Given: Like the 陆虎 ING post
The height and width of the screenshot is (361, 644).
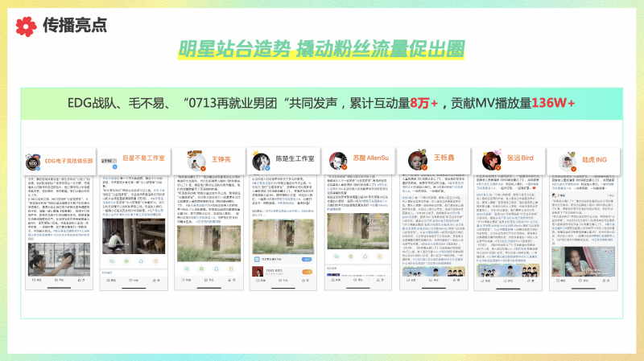Looking at the screenshot, I should tap(606, 281).
